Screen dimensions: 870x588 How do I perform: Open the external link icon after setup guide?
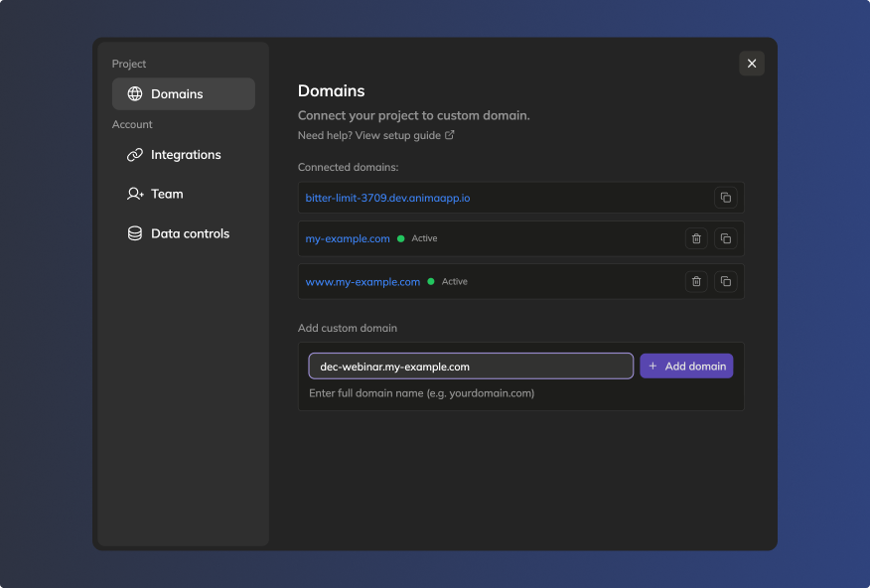450,135
